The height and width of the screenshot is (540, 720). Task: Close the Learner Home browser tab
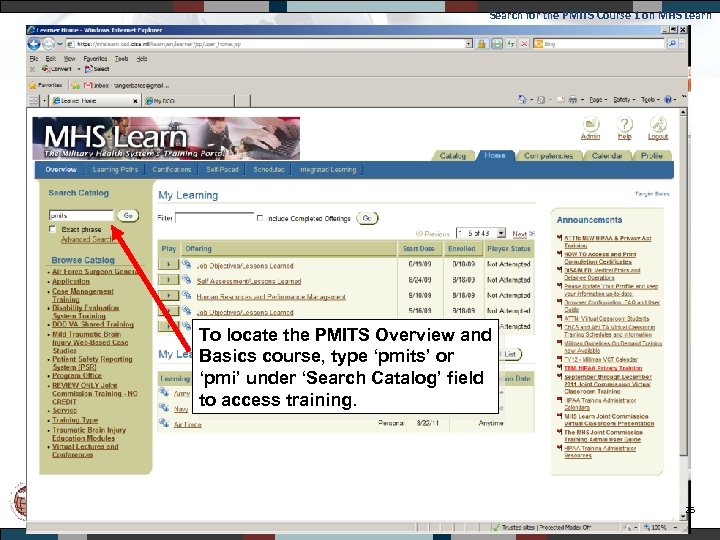pyautogui.click(x=135, y=101)
